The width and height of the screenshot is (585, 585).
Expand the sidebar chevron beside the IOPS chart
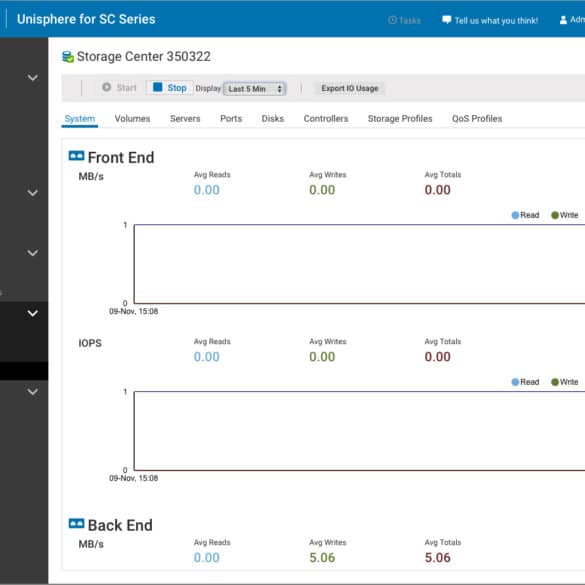(x=33, y=392)
